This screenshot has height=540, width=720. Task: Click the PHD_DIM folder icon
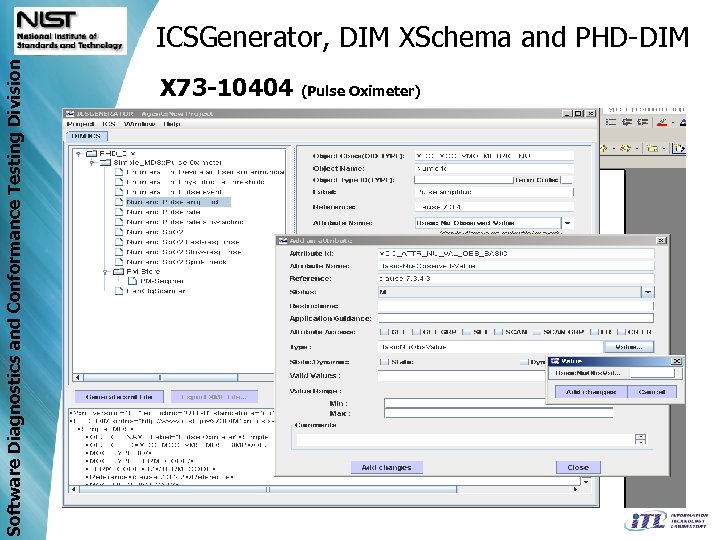(91, 153)
